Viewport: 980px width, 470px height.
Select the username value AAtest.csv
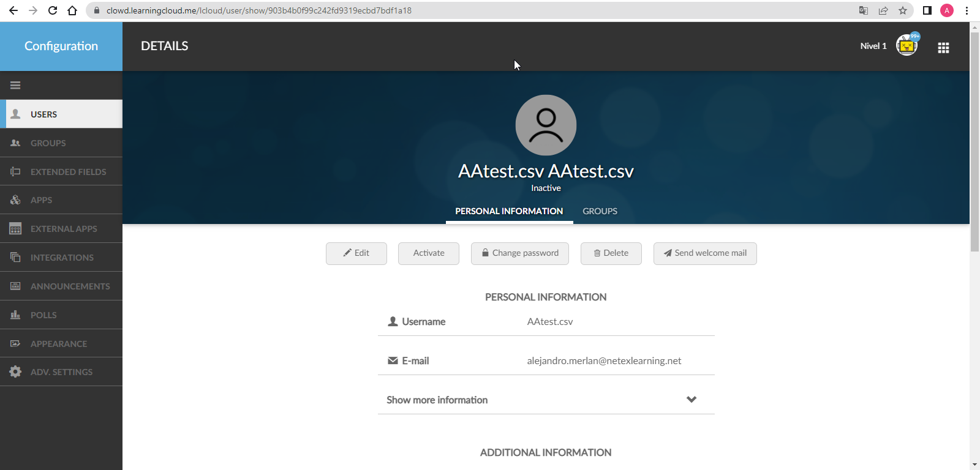tap(550, 322)
